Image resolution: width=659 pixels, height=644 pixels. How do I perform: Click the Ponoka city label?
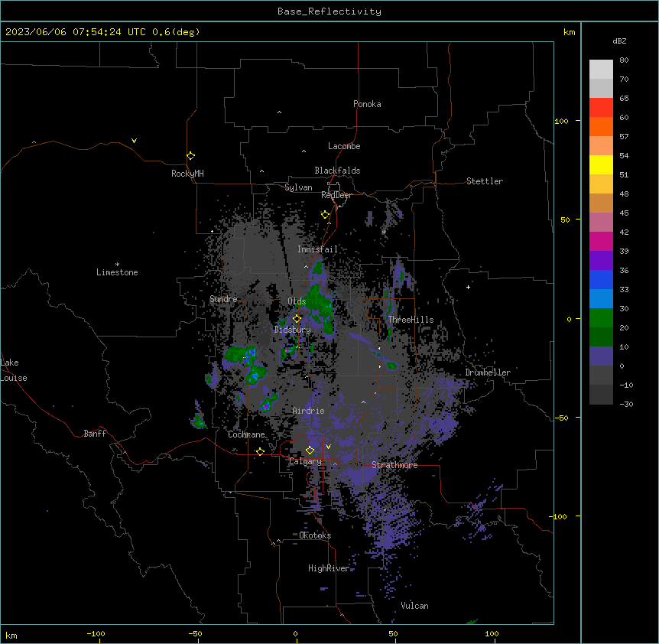click(x=367, y=104)
